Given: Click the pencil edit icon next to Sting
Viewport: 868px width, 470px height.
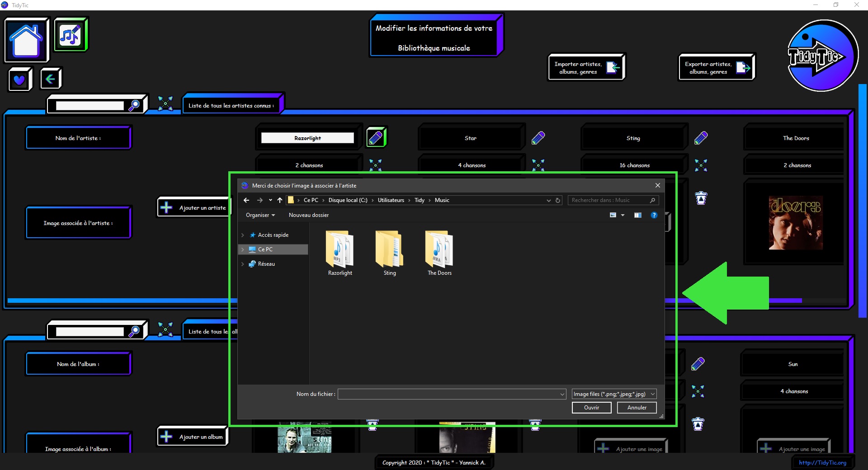Looking at the screenshot, I should pyautogui.click(x=701, y=138).
